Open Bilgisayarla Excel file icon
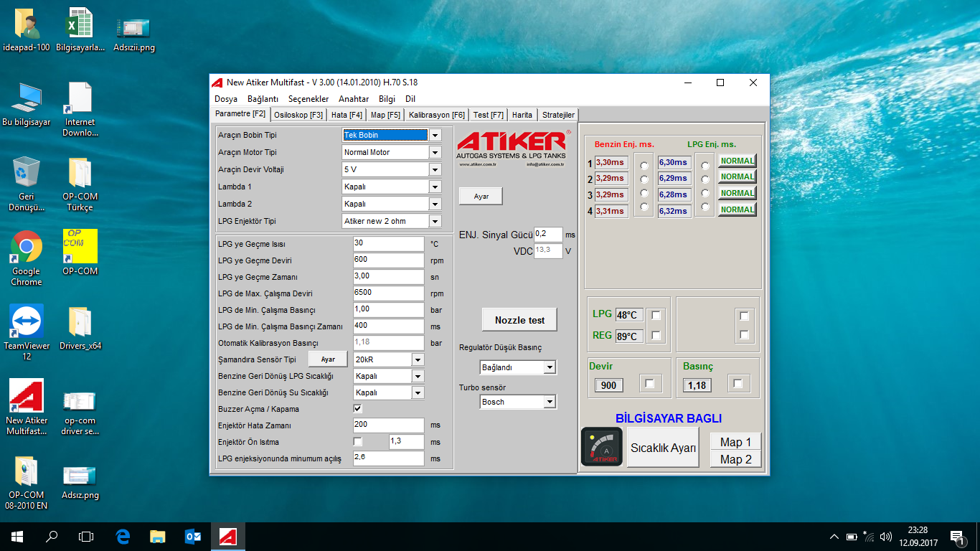 tap(79, 31)
